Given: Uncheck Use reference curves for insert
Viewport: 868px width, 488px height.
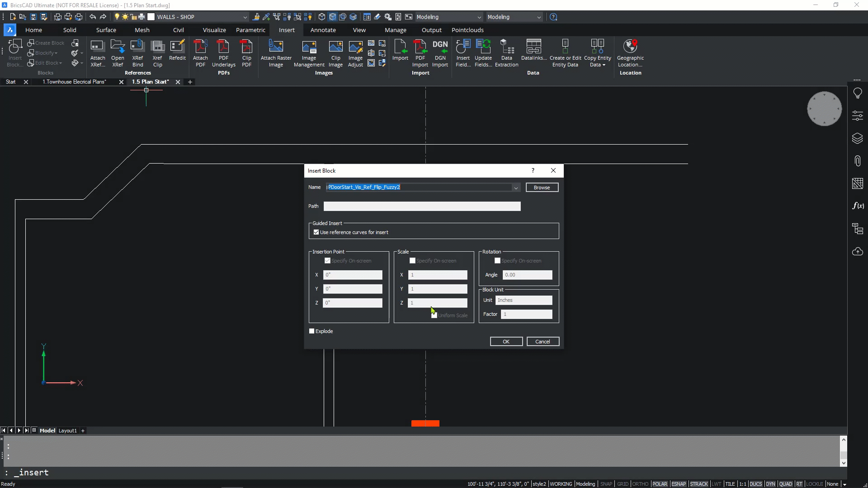Looking at the screenshot, I should 316,232.
